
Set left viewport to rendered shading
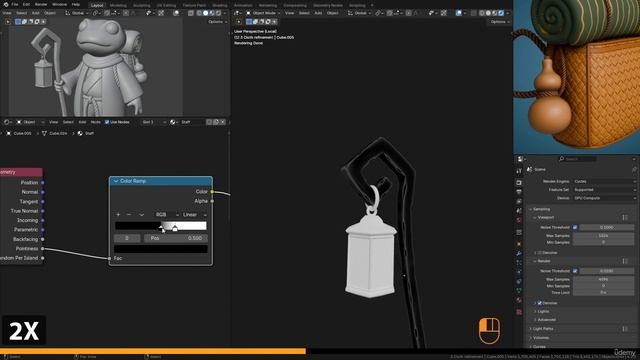click(x=218, y=13)
